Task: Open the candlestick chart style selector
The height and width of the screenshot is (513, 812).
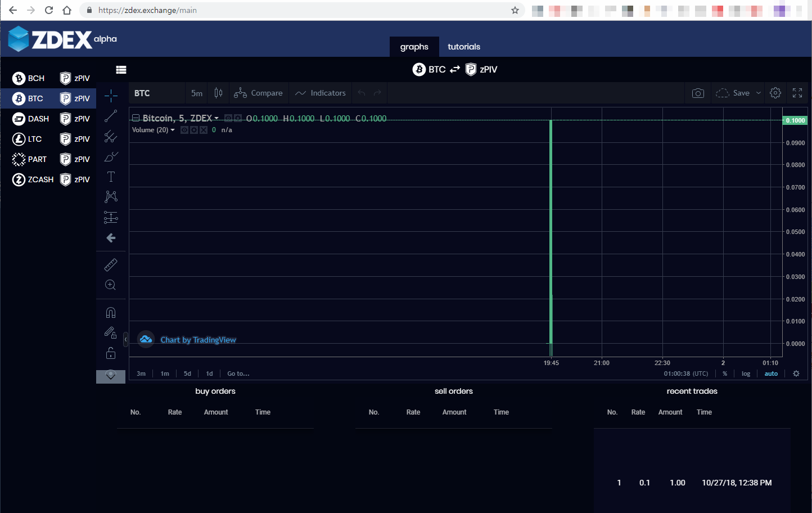Action: pyautogui.click(x=218, y=93)
